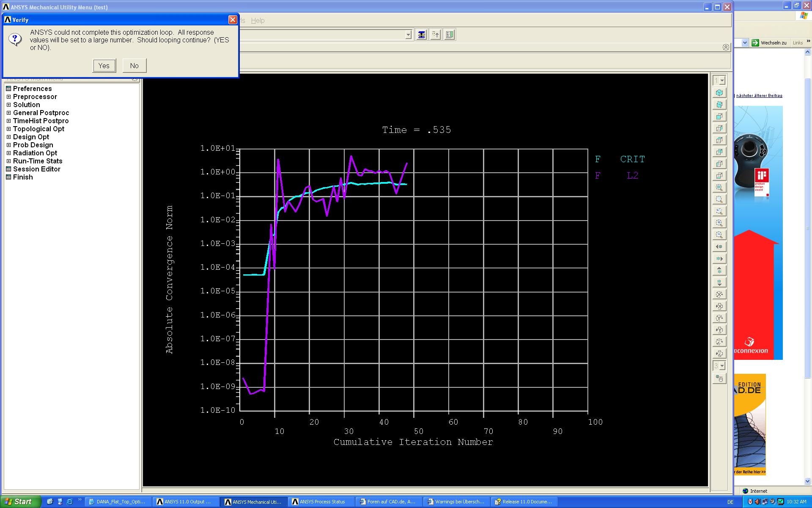812x508 pixels.
Task: Expand the Preprocessor tree node
Action: coord(8,97)
